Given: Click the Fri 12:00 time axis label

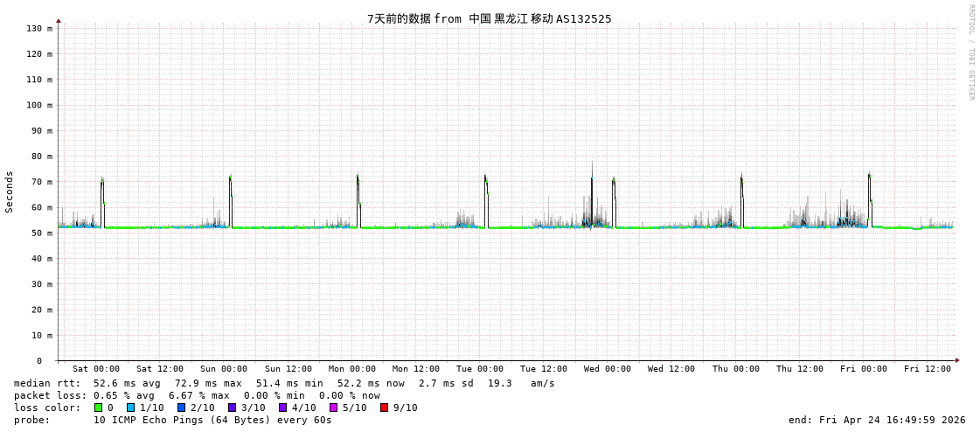Looking at the screenshot, I should (x=928, y=369).
